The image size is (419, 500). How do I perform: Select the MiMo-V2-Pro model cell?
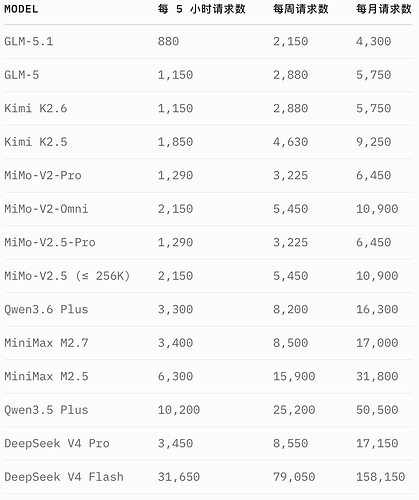pyautogui.click(x=43, y=175)
